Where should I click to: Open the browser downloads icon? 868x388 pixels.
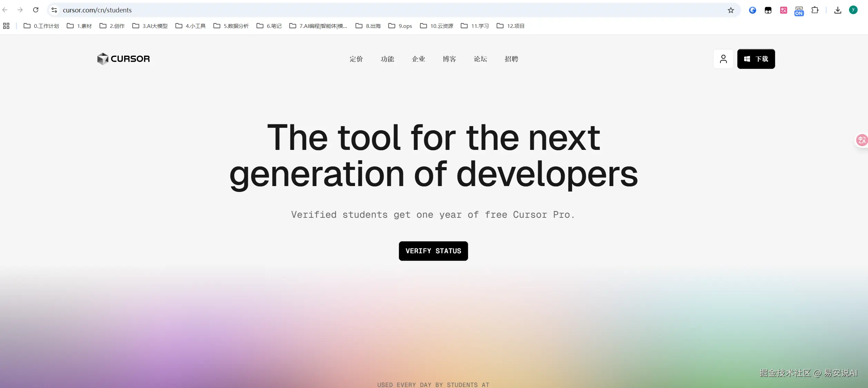837,10
